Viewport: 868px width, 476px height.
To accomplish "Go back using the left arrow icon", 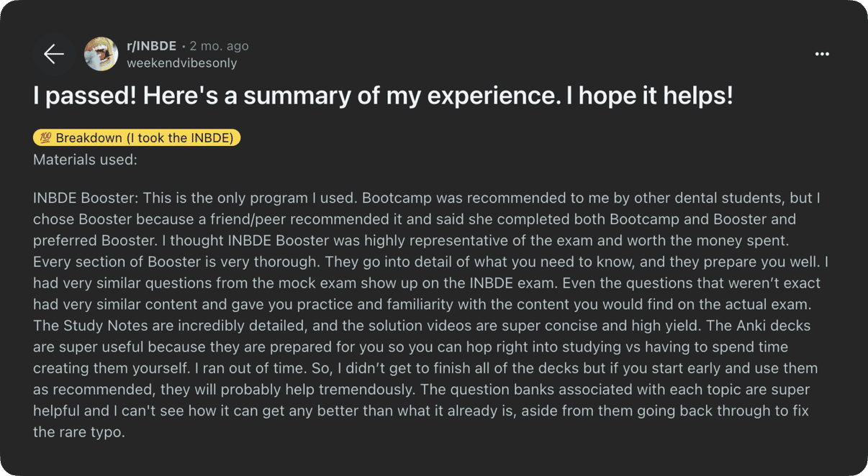I will pyautogui.click(x=54, y=54).
